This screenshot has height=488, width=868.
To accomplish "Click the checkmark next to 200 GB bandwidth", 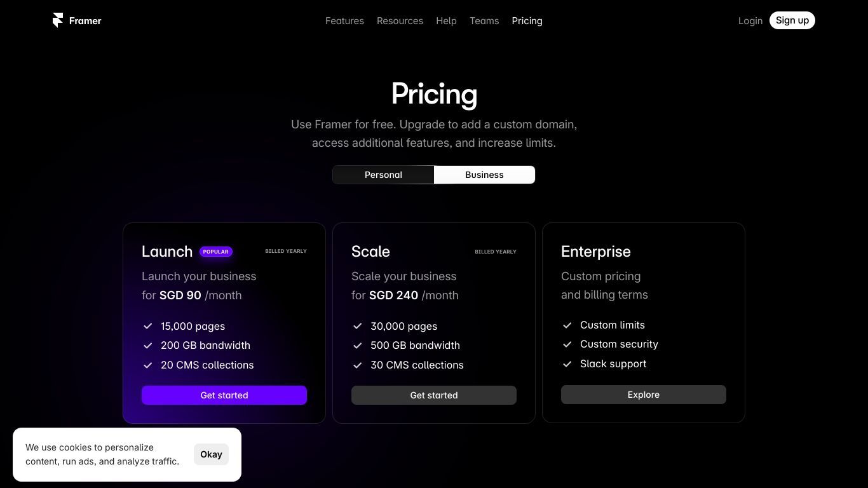I will pyautogui.click(x=148, y=346).
